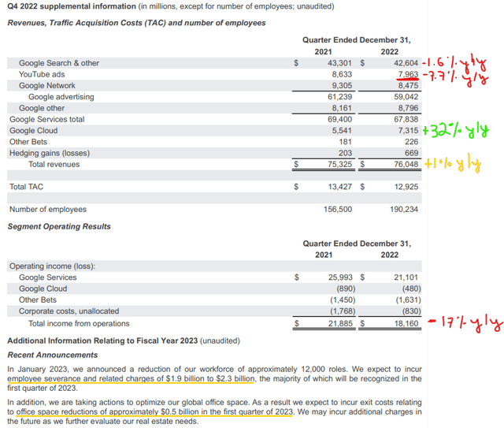Select the 156,500 employee count
This screenshot has width=504, height=428.
point(338,210)
